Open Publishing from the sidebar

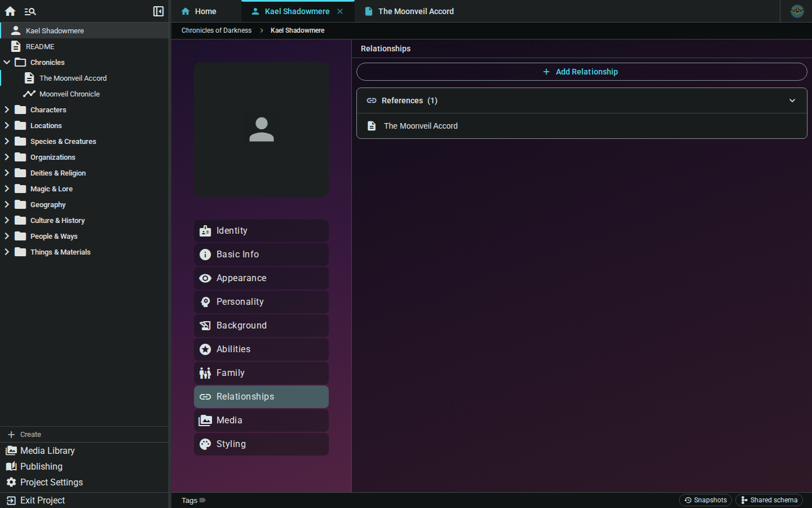pyautogui.click(x=85, y=466)
